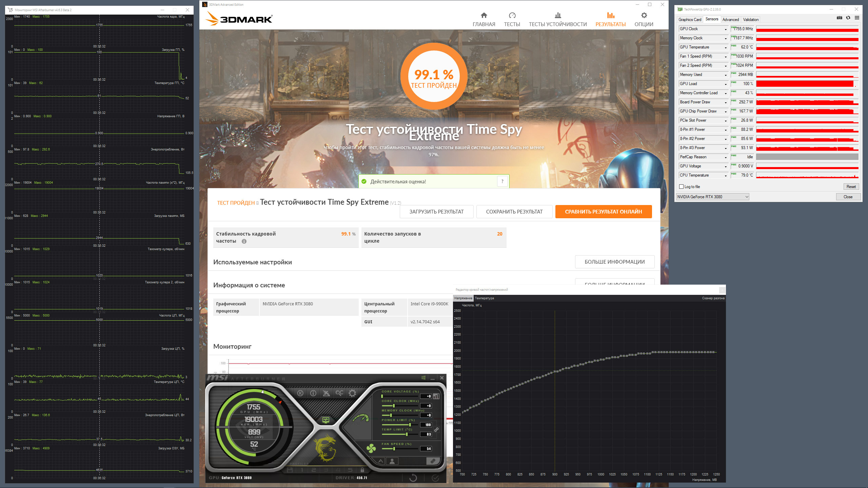Adjust the Power Limit slider handle

point(410,425)
